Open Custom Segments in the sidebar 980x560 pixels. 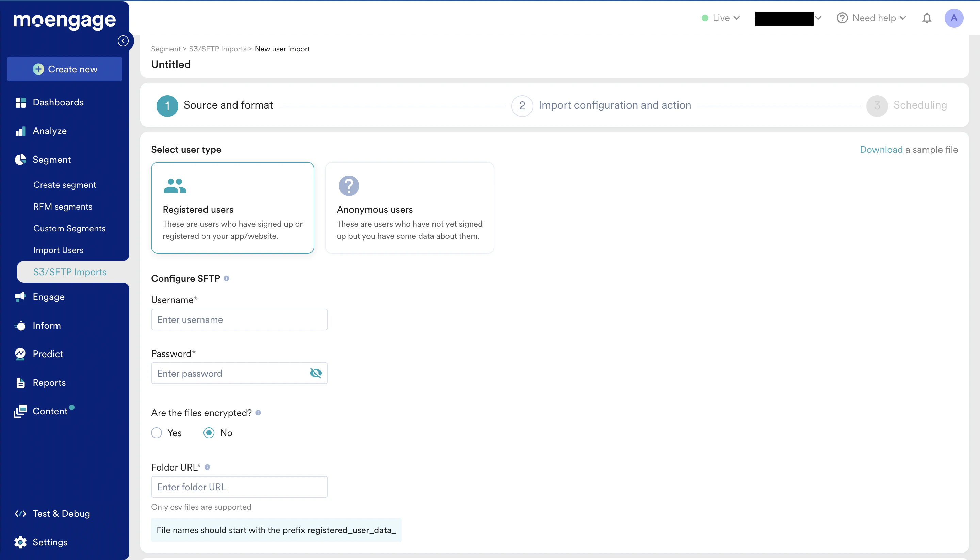click(69, 228)
